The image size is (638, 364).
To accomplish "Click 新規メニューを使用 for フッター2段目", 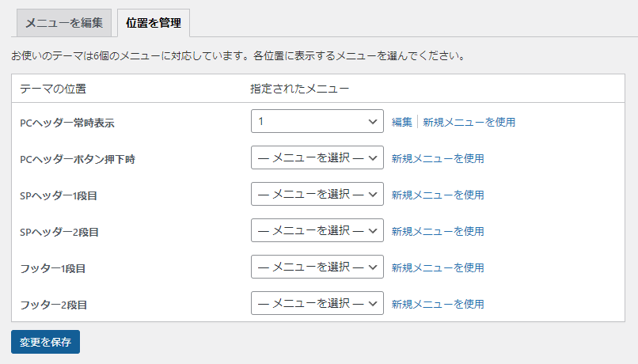I will [x=438, y=304].
